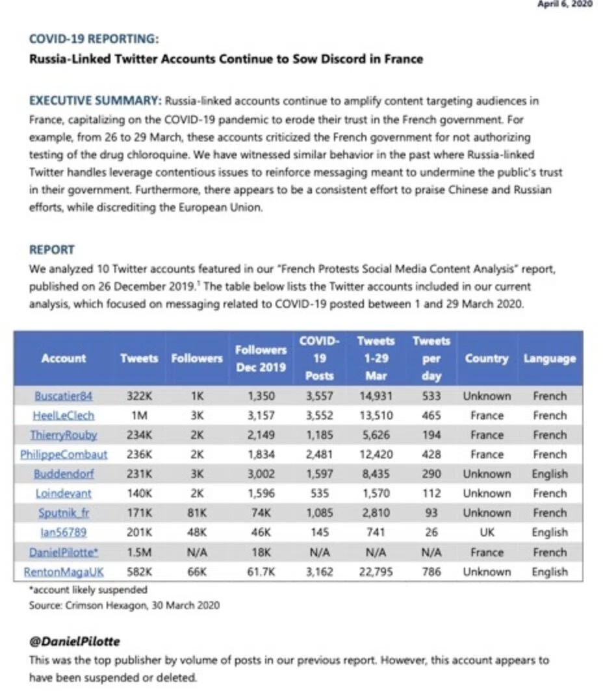Click the Loindevant account link
The height and width of the screenshot is (700, 616).
click(64, 494)
